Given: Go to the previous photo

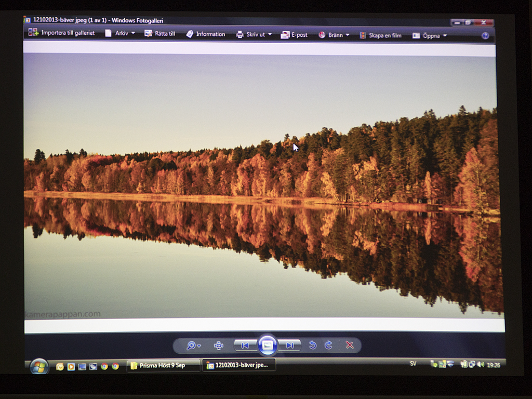Looking at the screenshot, I should [245, 345].
